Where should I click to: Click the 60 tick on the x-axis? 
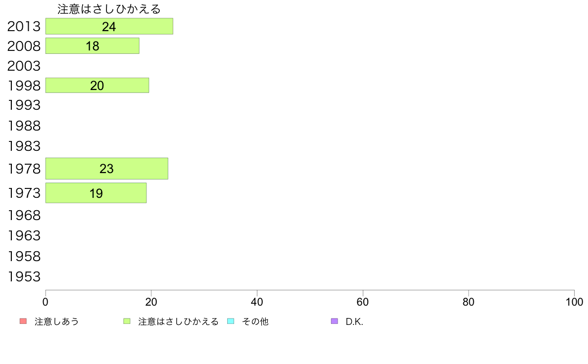coord(363,302)
